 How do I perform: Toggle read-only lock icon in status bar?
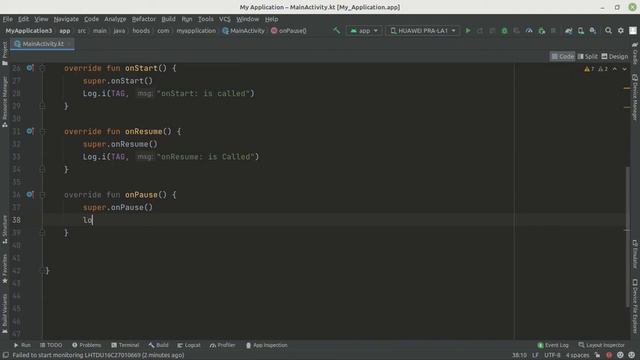pyautogui.click(x=598, y=355)
